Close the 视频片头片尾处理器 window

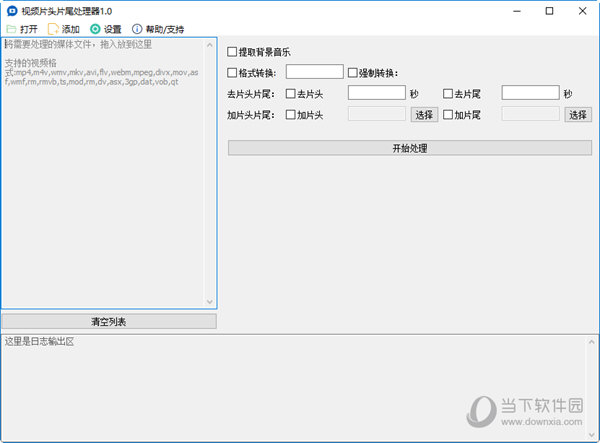point(582,11)
